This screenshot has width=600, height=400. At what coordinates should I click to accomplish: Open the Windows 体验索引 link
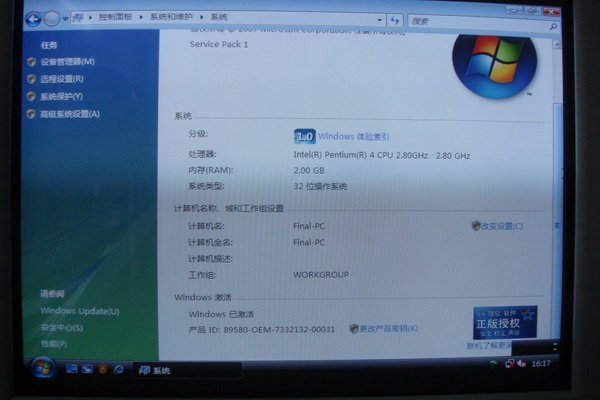(354, 137)
